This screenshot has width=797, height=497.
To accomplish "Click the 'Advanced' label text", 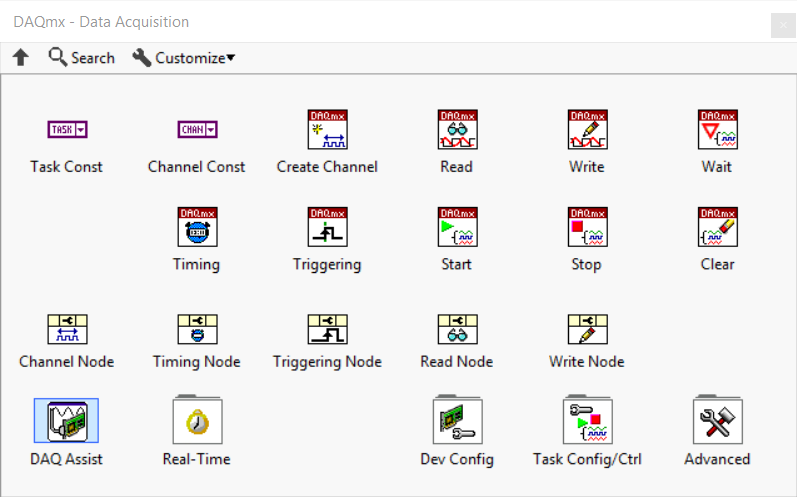I will (717, 459).
